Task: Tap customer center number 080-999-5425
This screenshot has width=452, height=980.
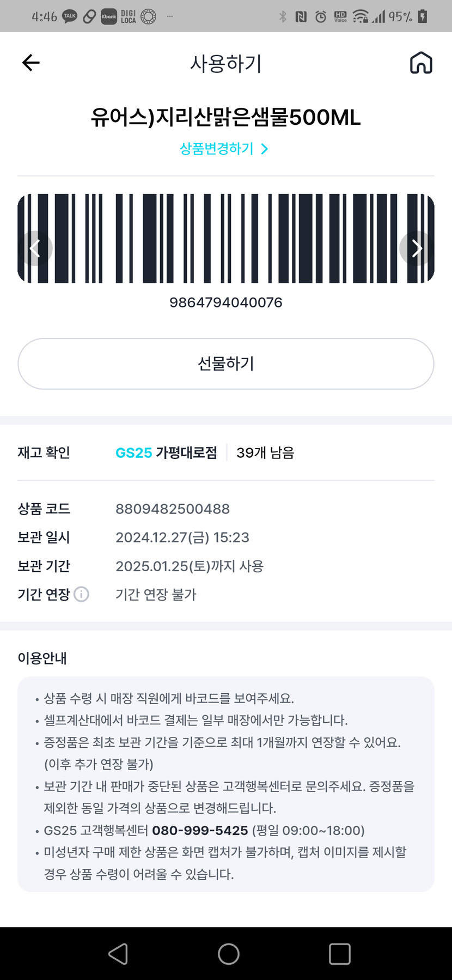Action: [x=200, y=830]
